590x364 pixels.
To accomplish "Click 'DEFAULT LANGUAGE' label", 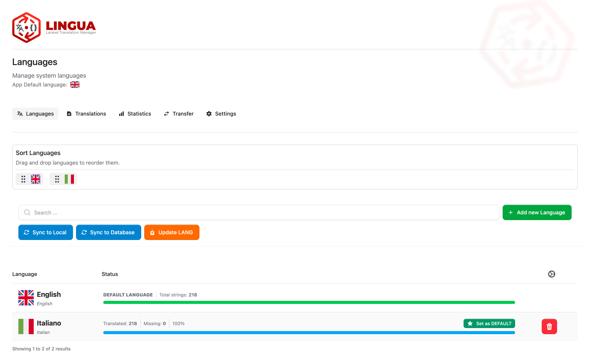I will (128, 295).
